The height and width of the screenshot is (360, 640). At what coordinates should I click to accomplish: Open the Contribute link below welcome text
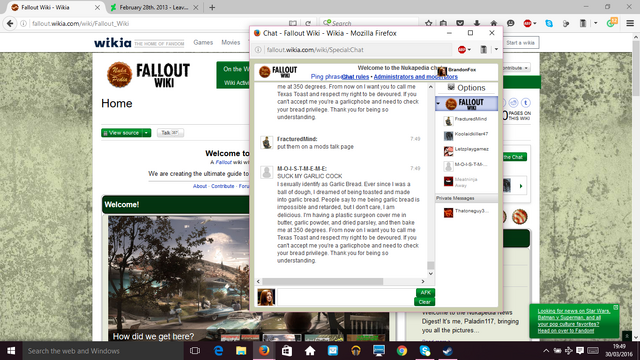[x=222, y=186]
